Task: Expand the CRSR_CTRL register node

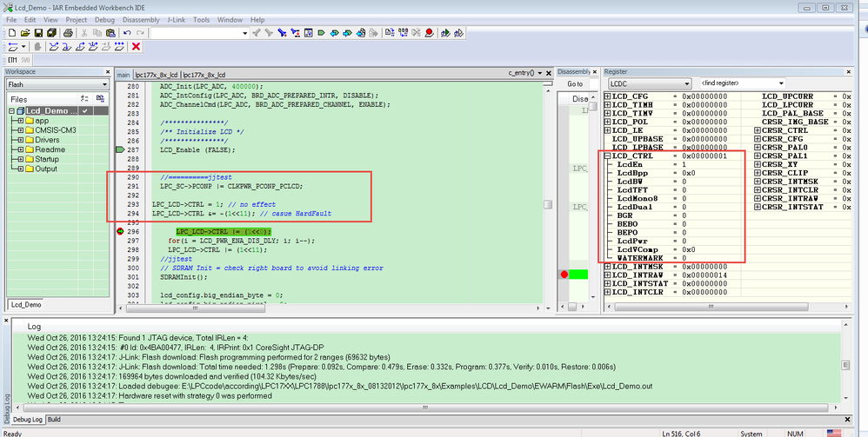Action: click(x=758, y=130)
